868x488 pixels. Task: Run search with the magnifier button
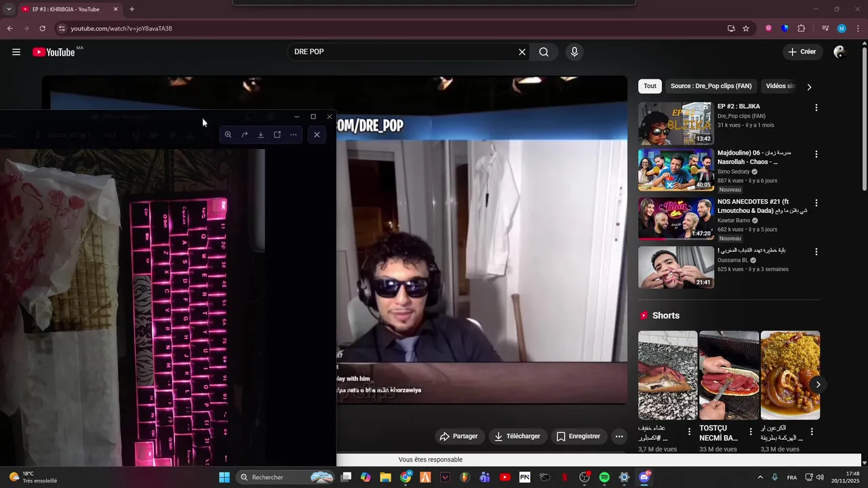tap(544, 52)
